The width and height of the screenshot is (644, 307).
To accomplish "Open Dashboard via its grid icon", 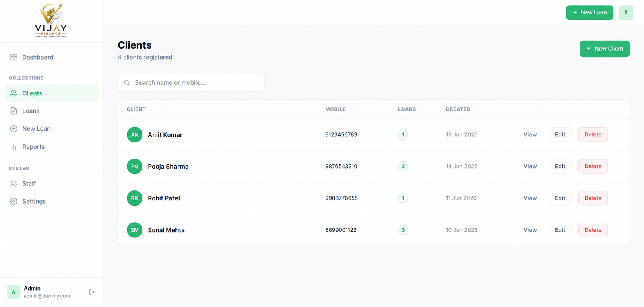I will point(14,57).
